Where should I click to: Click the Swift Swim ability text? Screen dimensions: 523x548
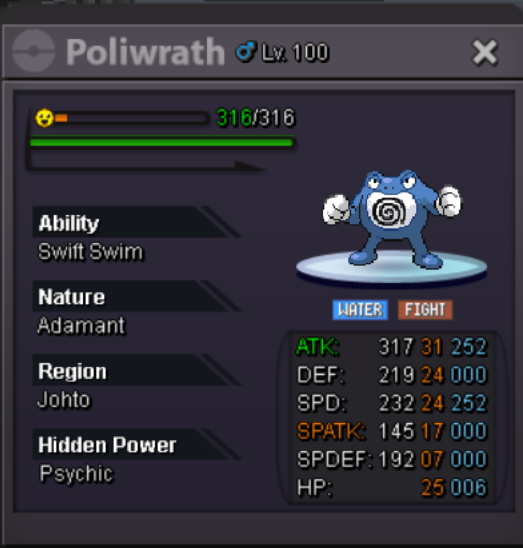(91, 251)
